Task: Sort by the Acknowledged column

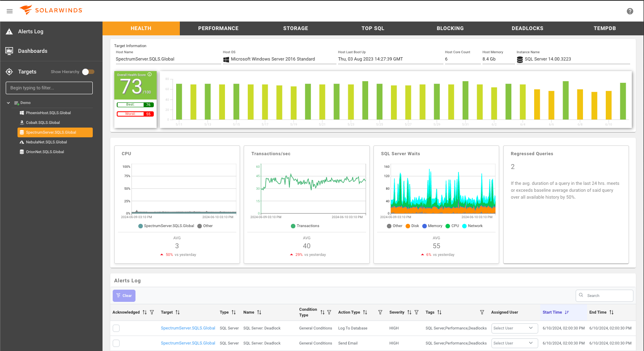Action: click(144, 312)
